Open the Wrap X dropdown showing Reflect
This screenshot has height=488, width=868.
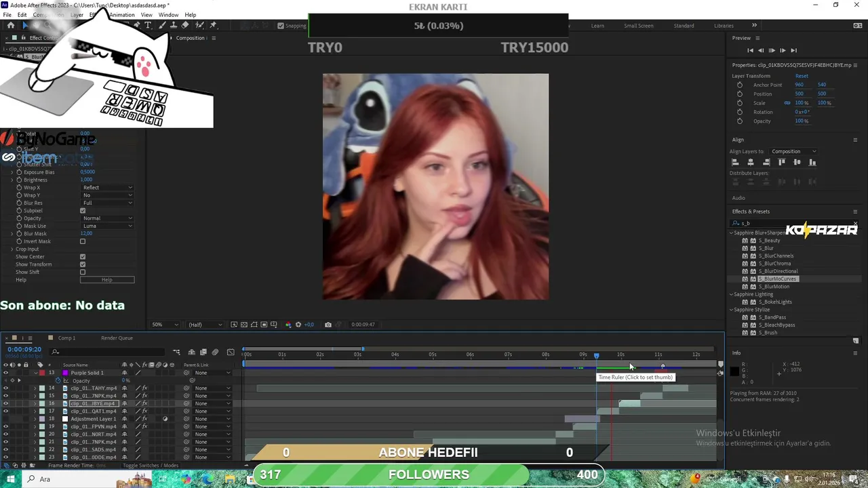pos(107,188)
